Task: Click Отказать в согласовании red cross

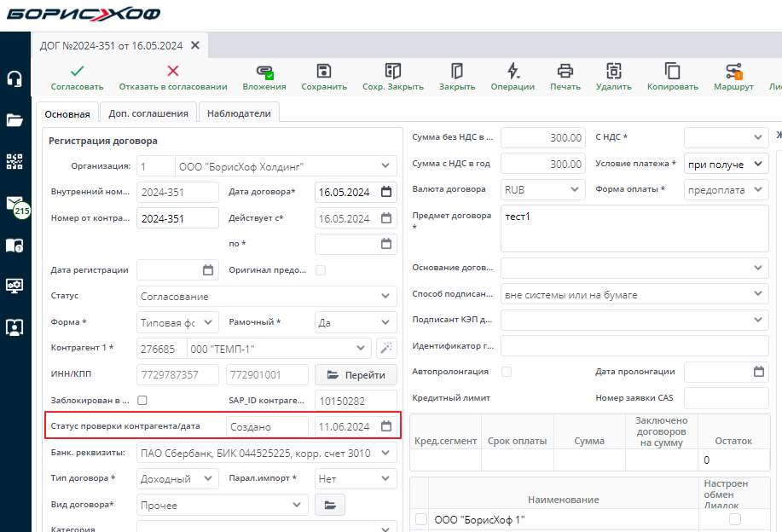Action: pyautogui.click(x=173, y=72)
